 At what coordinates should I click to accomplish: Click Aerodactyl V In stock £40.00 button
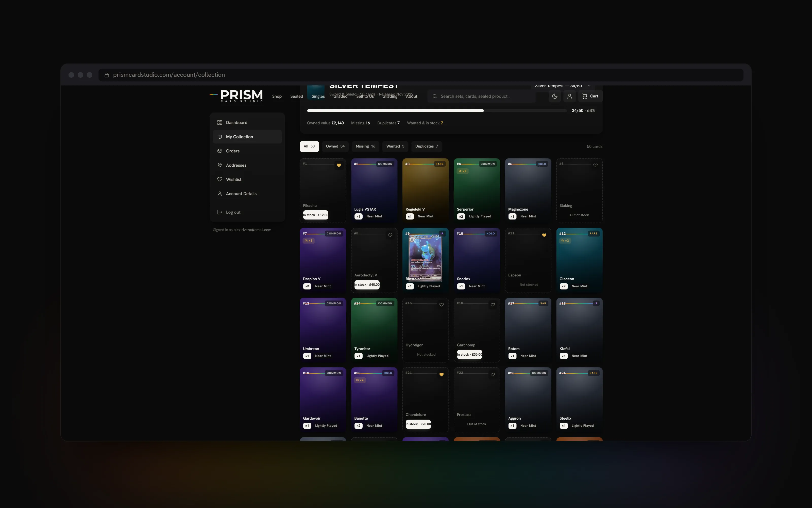click(x=367, y=284)
